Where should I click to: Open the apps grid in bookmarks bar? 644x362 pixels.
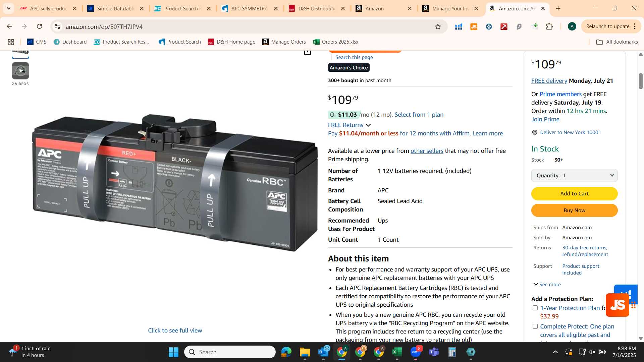click(x=11, y=42)
